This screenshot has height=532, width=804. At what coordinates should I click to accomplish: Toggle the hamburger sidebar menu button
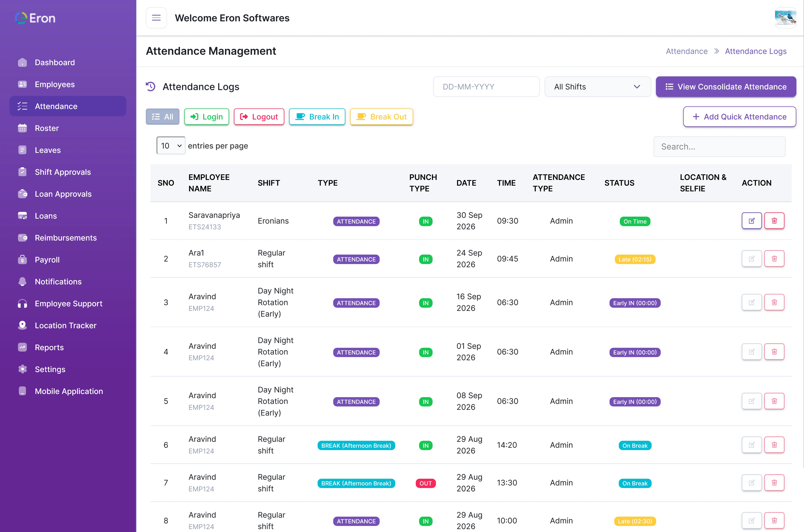click(x=156, y=18)
